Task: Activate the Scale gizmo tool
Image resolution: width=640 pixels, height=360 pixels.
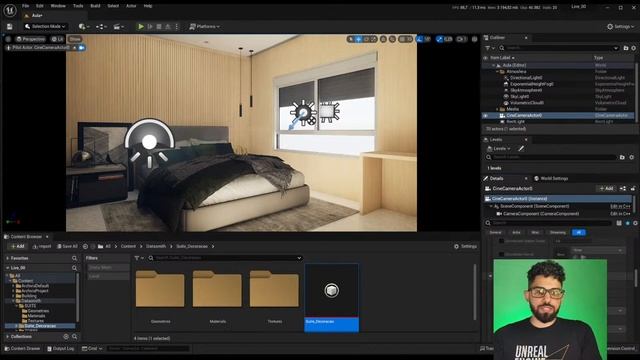Action: [373, 39]
